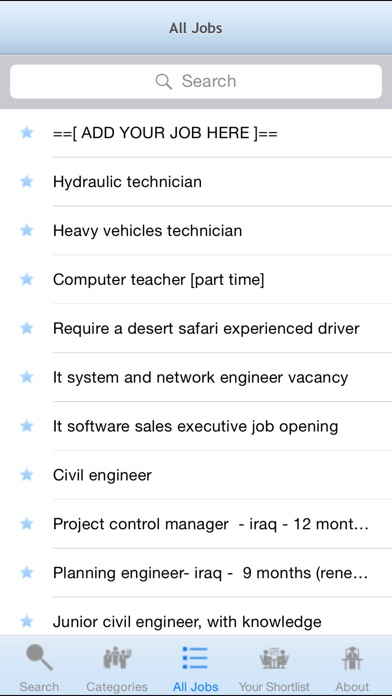Open Require a desert safari driver listing
Screen dimensions: 392x696
196,328
